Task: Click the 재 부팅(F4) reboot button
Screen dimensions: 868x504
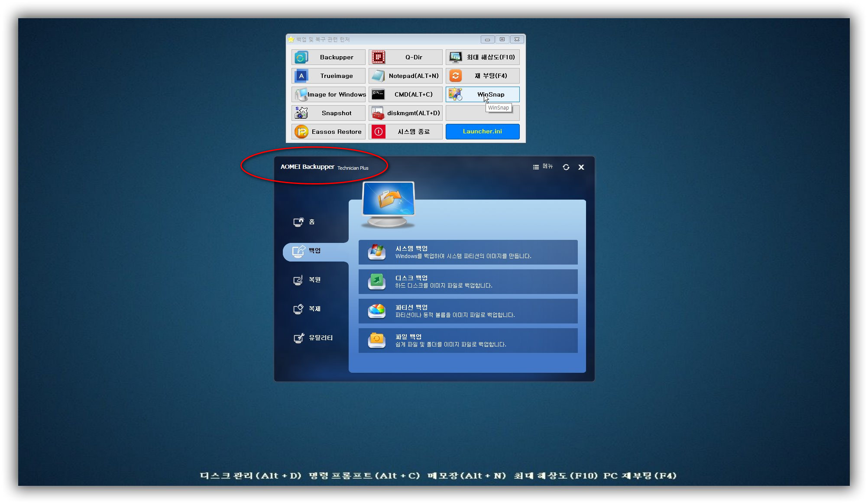Action: coord(483,76)
